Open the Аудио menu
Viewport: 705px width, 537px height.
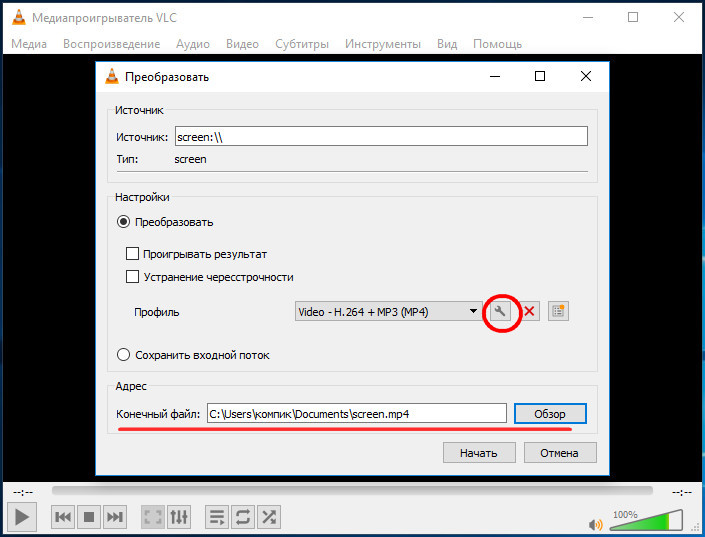[193, 44]
